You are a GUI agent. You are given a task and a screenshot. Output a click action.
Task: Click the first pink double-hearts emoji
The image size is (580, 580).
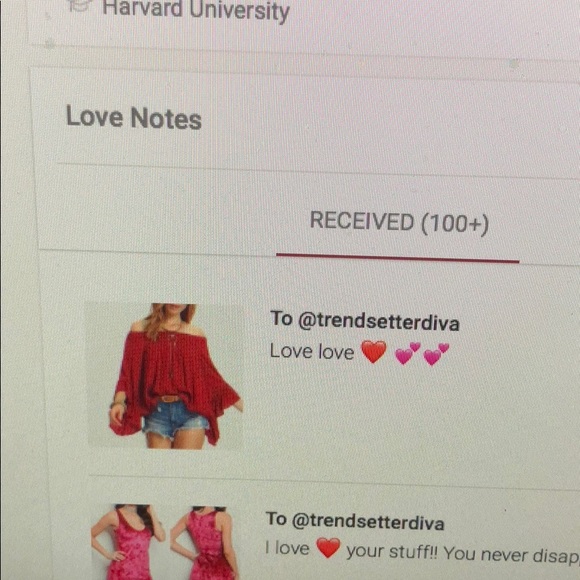click(x=407, y=353)
